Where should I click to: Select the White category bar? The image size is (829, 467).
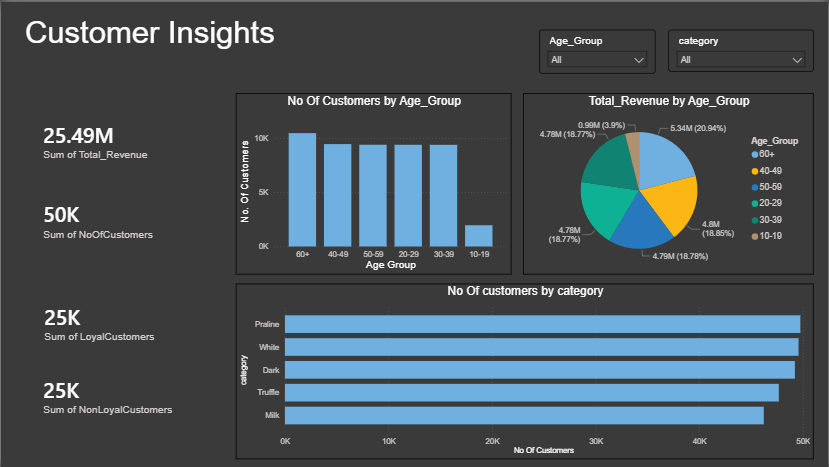[x=542, y=347]
